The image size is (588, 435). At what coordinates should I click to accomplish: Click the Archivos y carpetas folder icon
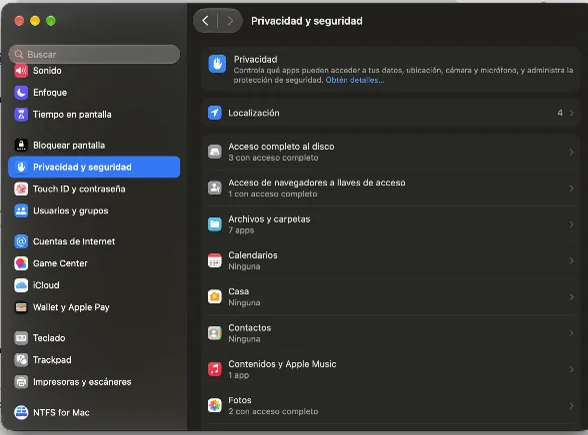coord(215,224)
